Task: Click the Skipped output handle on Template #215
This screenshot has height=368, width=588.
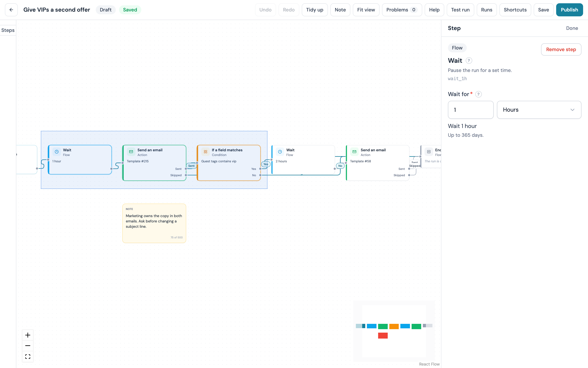Action: (x=186, y=175)
